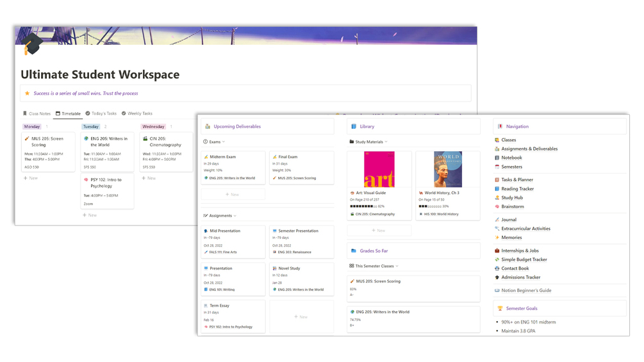Open the Semesters page

(x=511, y=167)
